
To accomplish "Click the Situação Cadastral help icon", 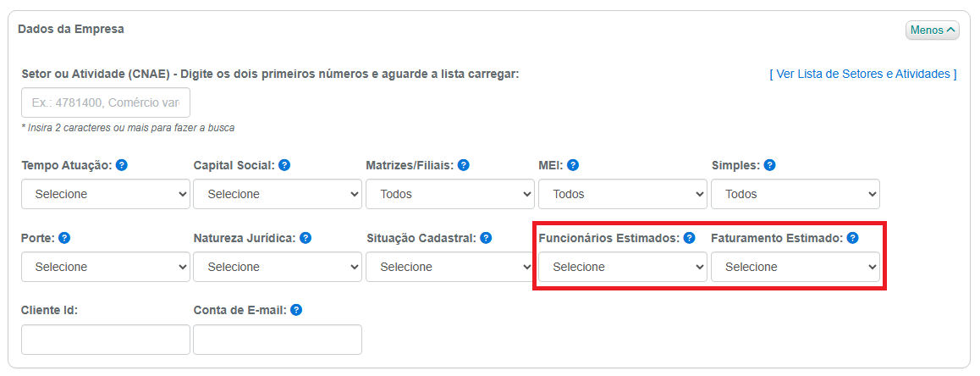I will point(486,238).
